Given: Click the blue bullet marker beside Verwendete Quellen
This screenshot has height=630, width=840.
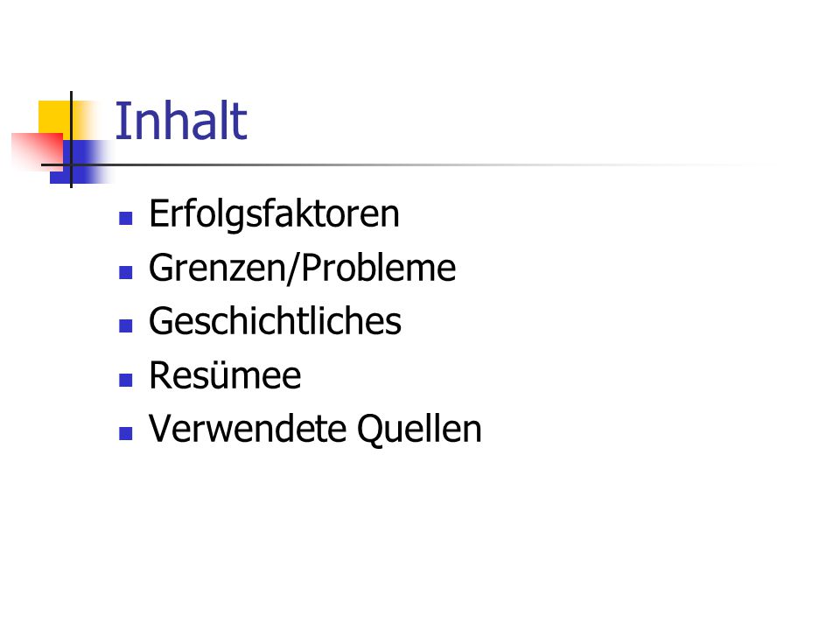Looking at the screenshot, I should [x=126, y=433].
